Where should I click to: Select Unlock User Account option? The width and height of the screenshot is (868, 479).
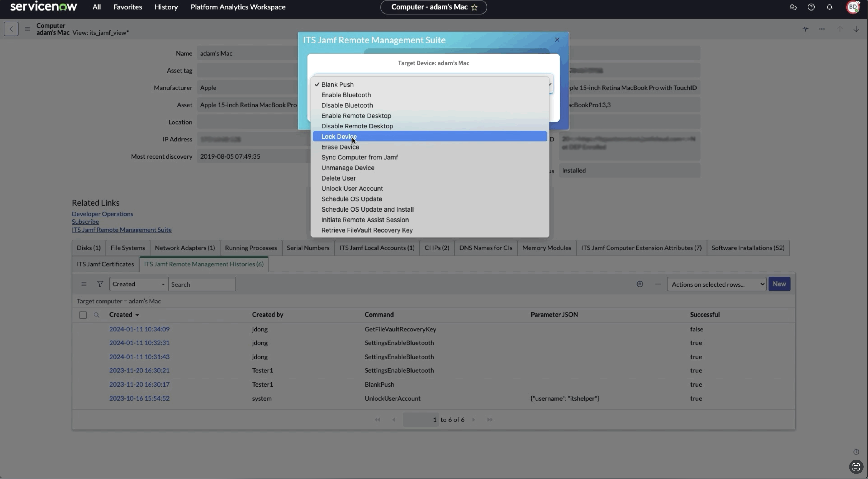pyautogui.click(x=430, y=189)
